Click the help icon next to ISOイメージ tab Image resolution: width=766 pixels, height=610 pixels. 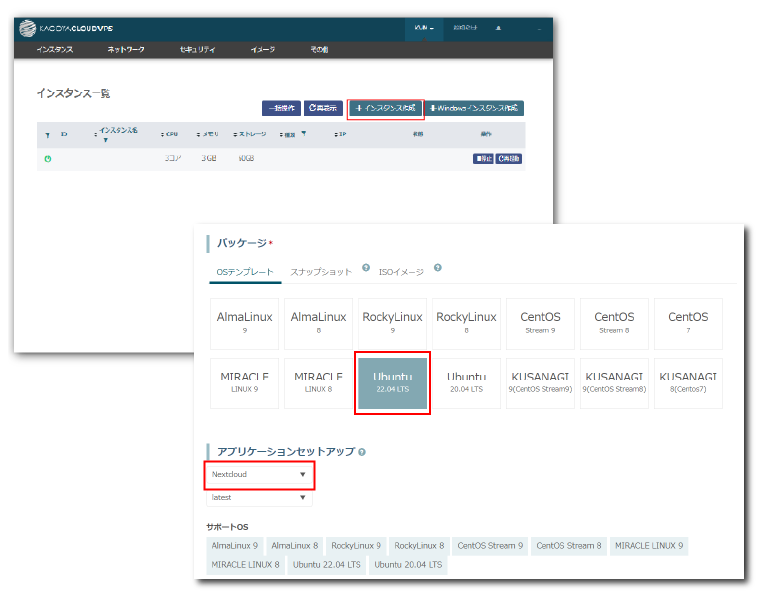coord(438,268)
